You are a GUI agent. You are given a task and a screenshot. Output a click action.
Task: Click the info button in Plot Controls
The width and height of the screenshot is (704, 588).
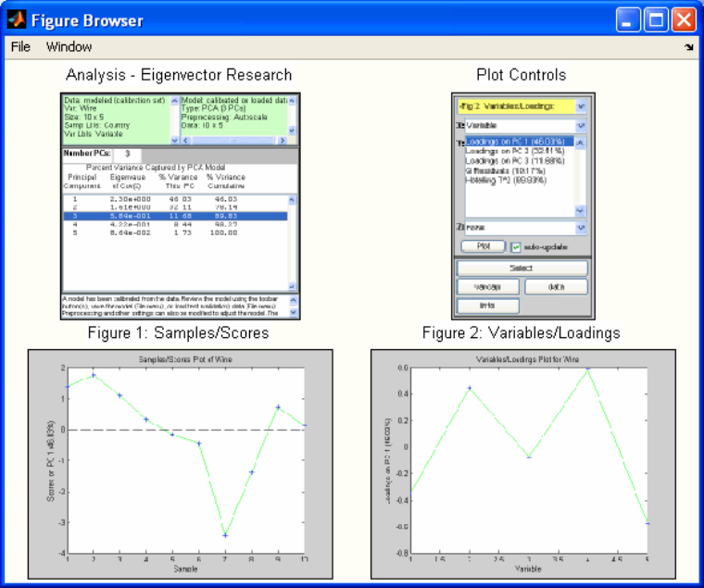coord(487,306)
